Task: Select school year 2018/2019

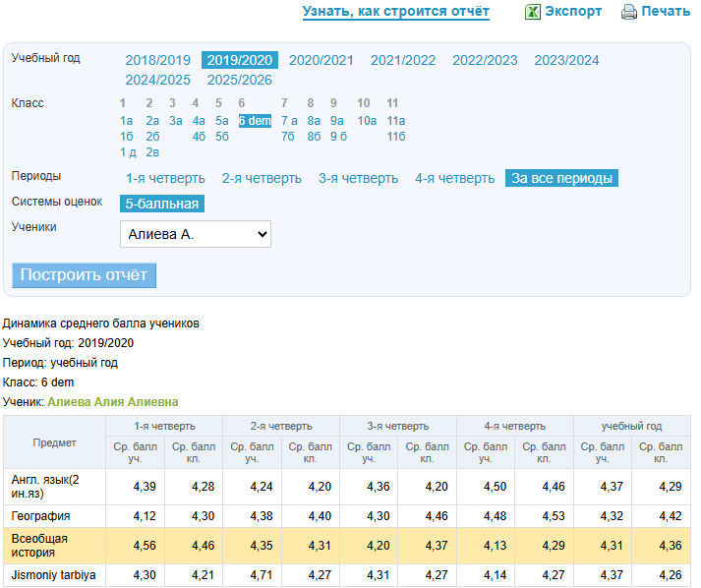Action: click(157, 60)
